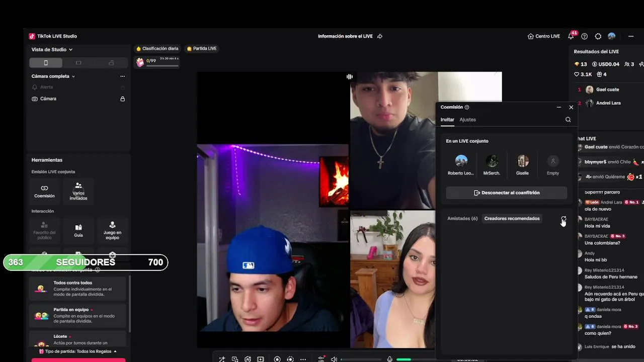Open the settings gear in title bar
Screen dimensions: 644x362
coord(598,36)
